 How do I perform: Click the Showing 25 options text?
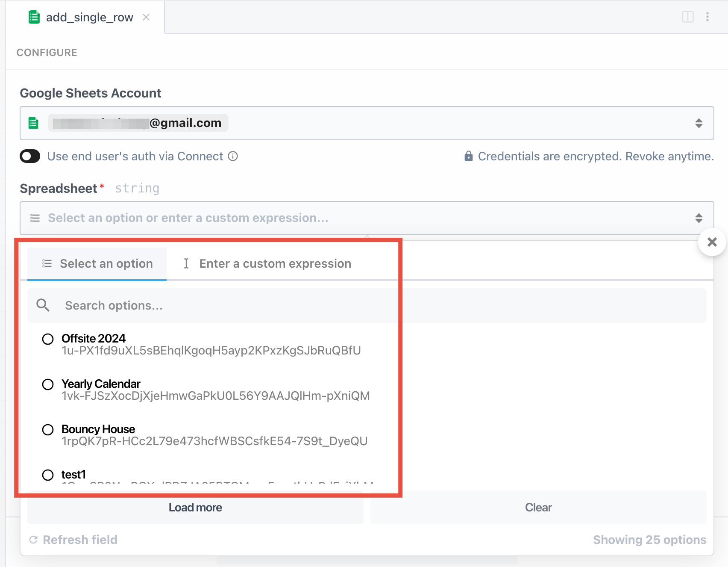pyautogui.click(x=649, y=540)
